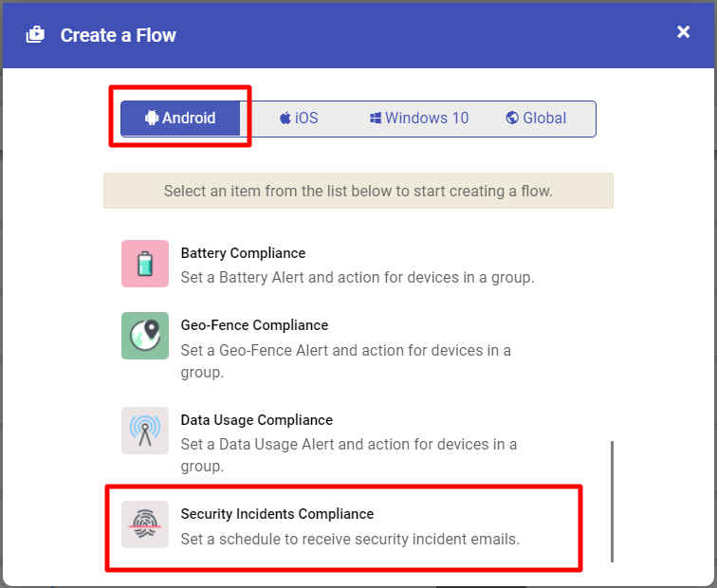Screen dimensions: 717x588
Task: Click the Android robot icon in tab
Action: tap(152, 118)
